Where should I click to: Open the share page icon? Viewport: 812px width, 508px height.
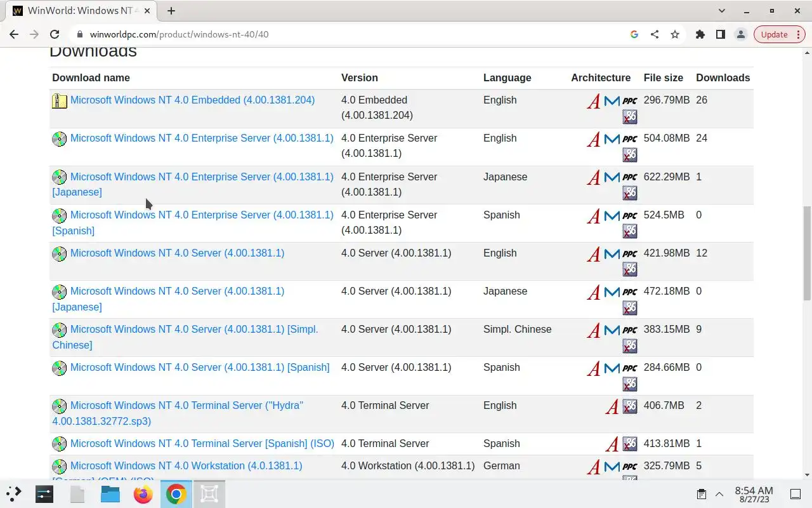click(x=655, y=34)
